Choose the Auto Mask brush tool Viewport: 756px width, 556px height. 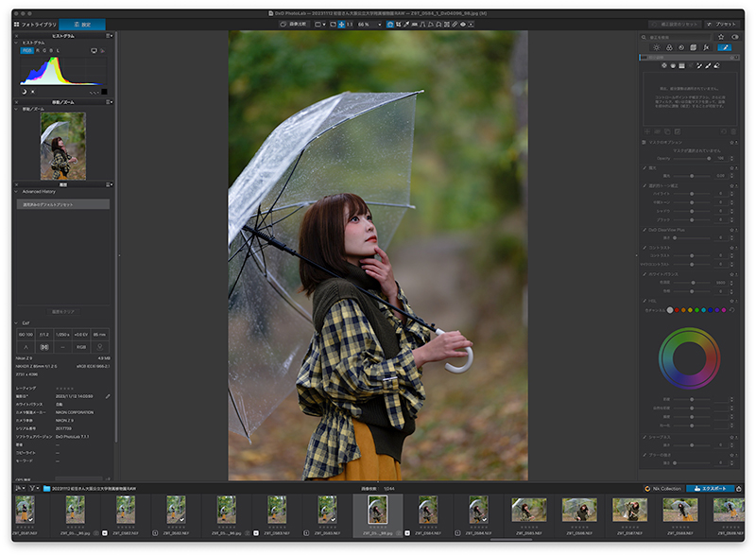pyautogui.click(x=699, y=65)
